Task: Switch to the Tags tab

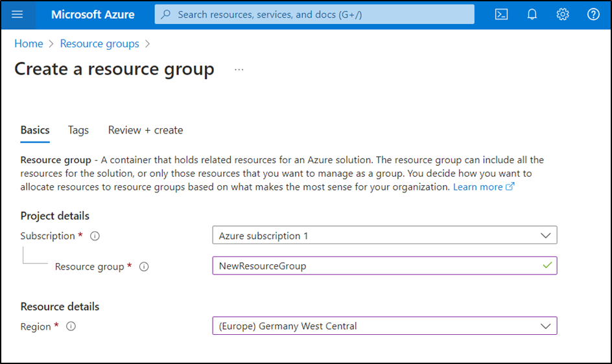Action: pos(78,130)
